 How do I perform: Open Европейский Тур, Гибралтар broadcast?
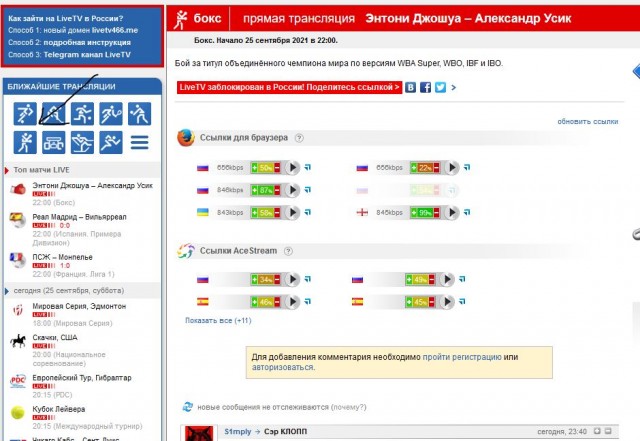[x=82, y=378]
